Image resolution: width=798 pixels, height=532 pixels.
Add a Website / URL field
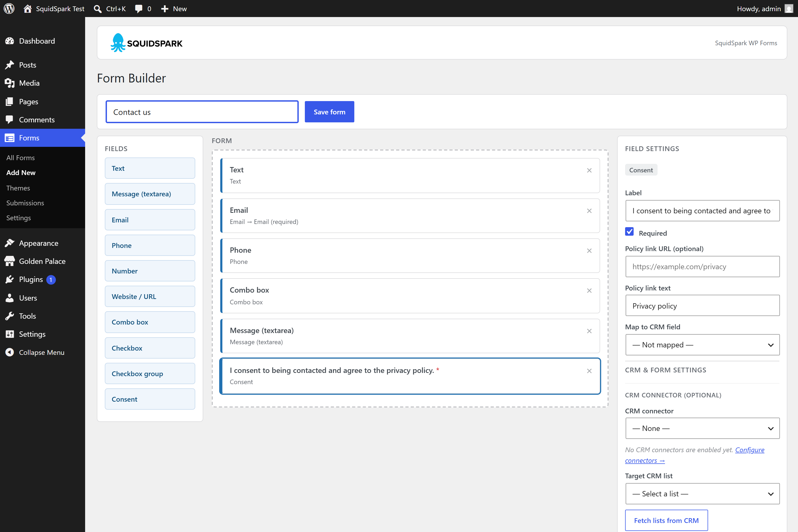(x=150, y=297)
